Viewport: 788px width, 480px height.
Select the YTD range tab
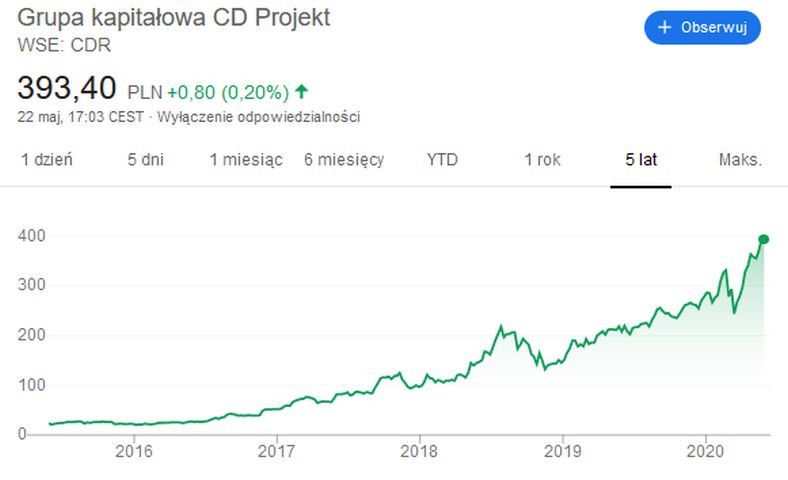pyautogui.click(x=442, y=160)
